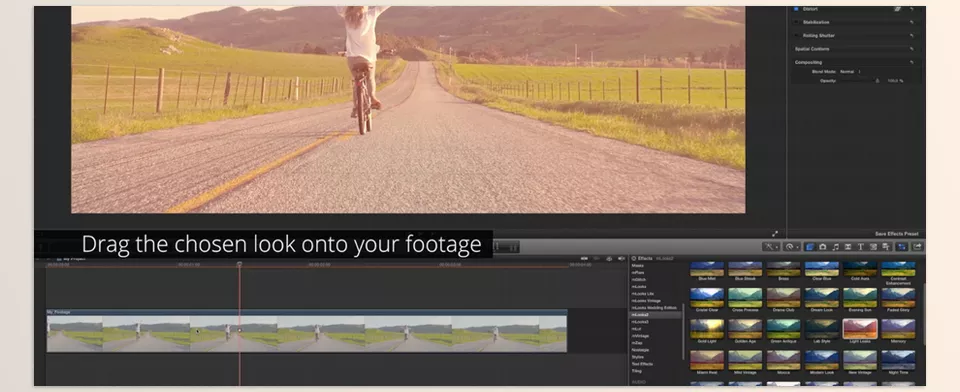Select the My_Footage clip in timeline
The image size is (960, 392).
(x=307, y=331)
